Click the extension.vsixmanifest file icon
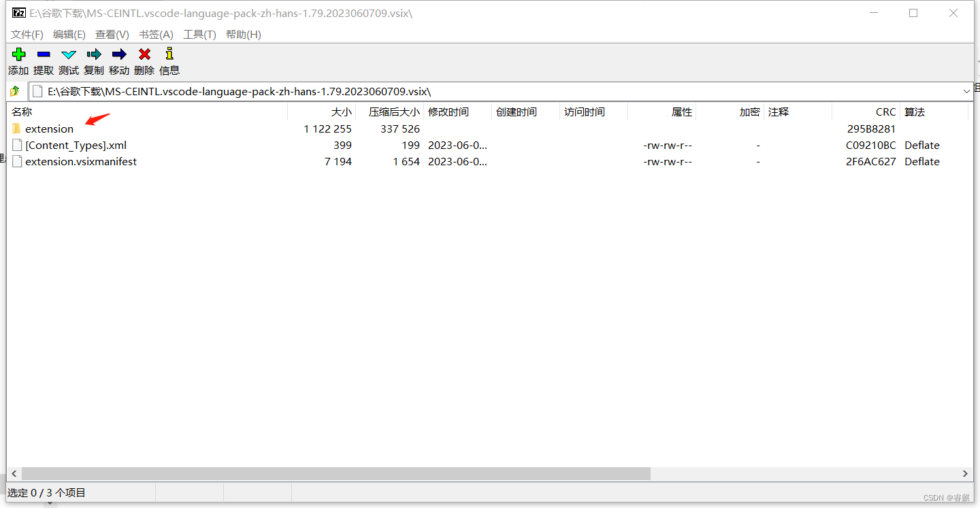Viewport: 980px width, 508px height. pyautogui.click(x=17, y=161)
